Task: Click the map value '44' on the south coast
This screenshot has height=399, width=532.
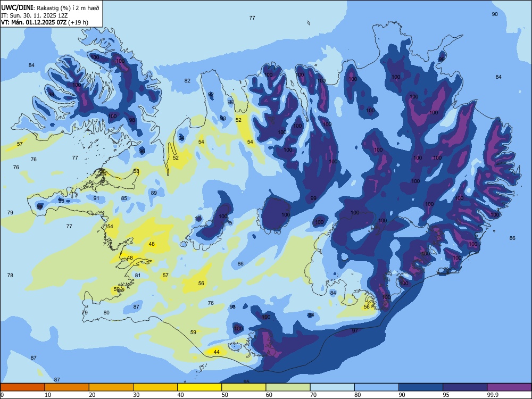Action: tap(217, 352)
